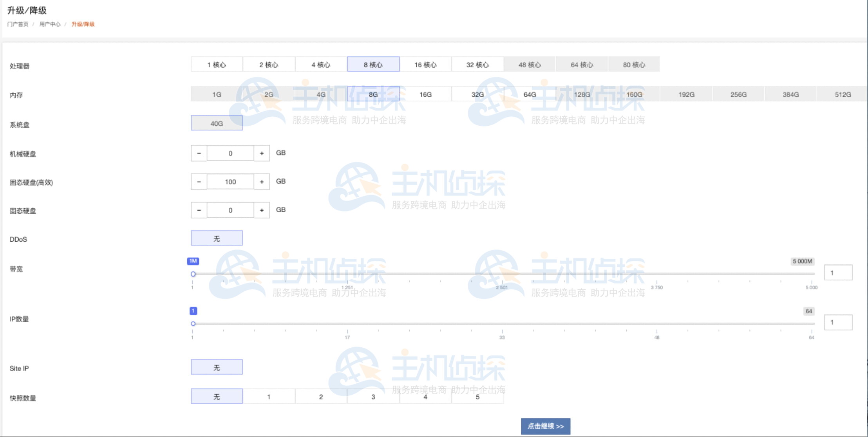Focus the bandwidth value input box
The height and width of the screenshot is (437, 868).
(838, 273)
